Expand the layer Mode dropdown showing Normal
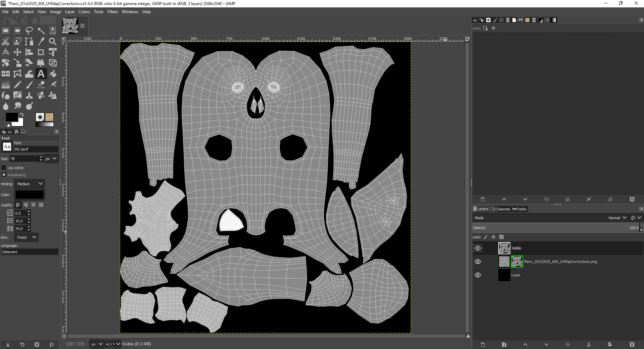644x349 pixels. 617,218
